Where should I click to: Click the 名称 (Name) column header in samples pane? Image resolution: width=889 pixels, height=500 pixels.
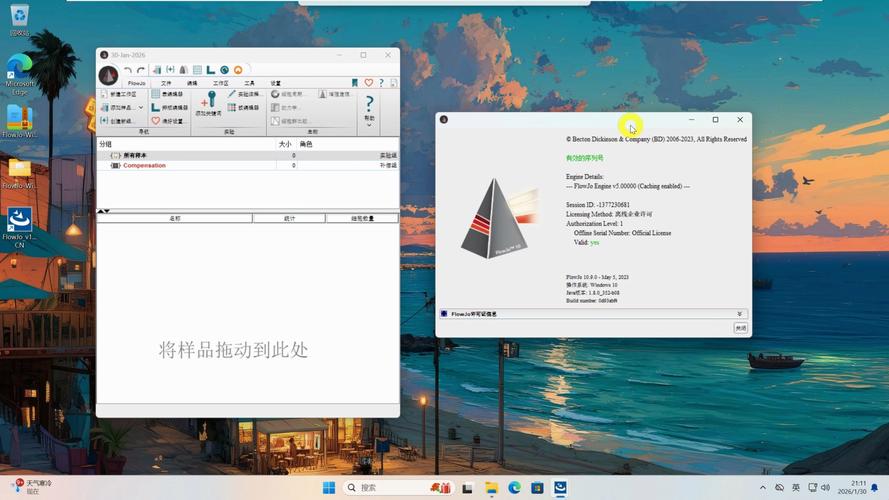pyautogui.click(x=175, y=218)
